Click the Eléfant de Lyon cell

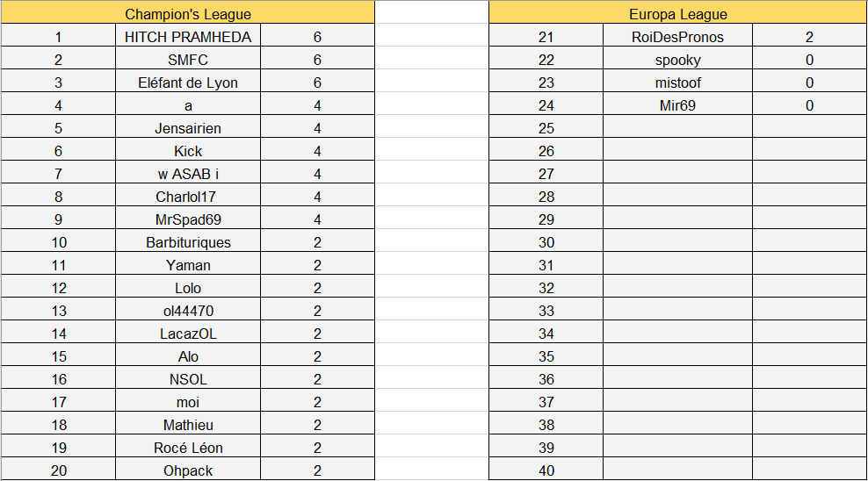[188, 83]
